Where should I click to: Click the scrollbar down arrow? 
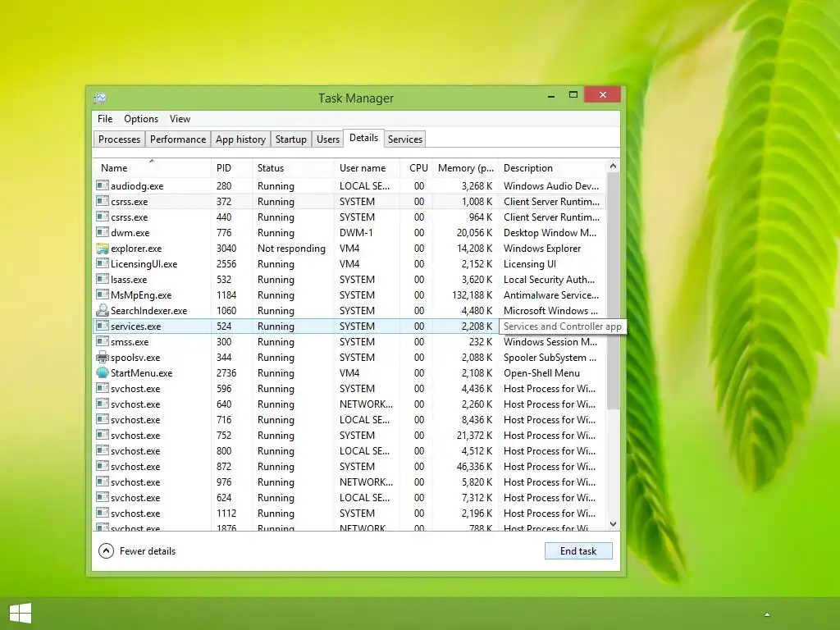(x=614, y=524)
